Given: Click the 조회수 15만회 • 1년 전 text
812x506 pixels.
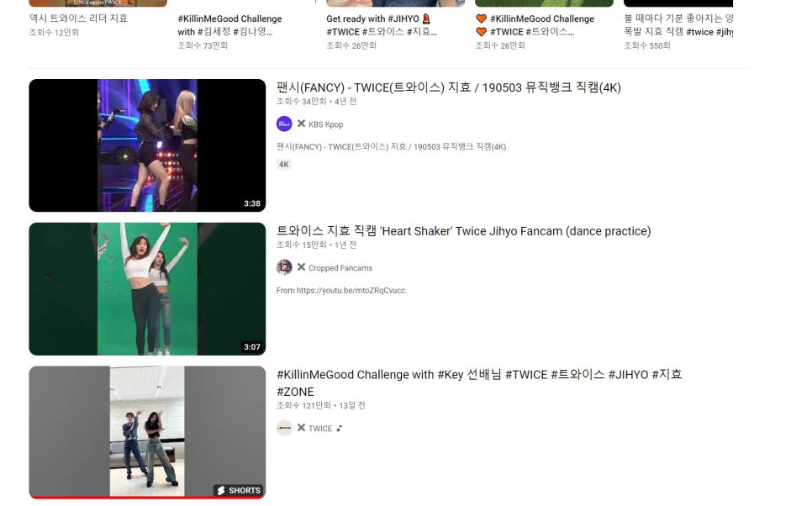Looking at the screenshot, I should point(316,245).
